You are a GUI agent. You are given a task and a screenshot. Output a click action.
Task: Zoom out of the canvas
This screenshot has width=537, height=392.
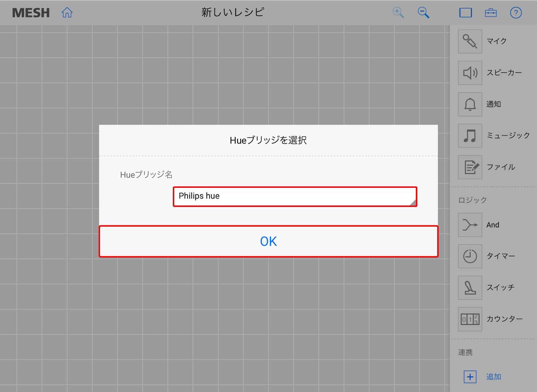click(424, 13)
